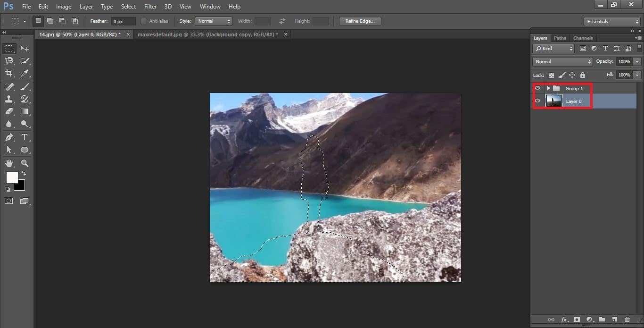Toggle visibility of Layer 0
Image resolution: width=644 pixels, height=328 pixels.
537,101
